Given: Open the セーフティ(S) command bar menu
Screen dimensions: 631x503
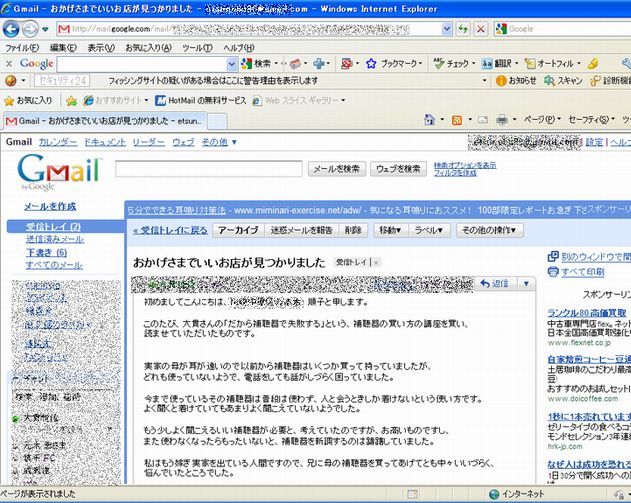Looking at the screenshot, I should tap(591, 120).
